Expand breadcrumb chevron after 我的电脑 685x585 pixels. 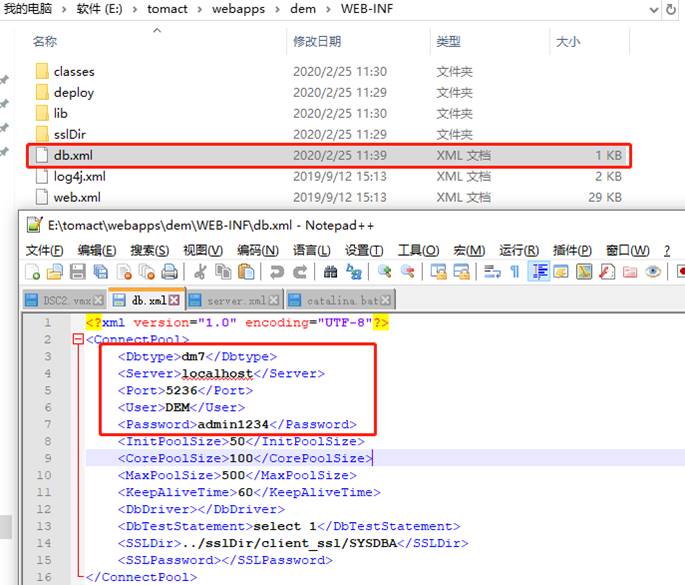64,9
